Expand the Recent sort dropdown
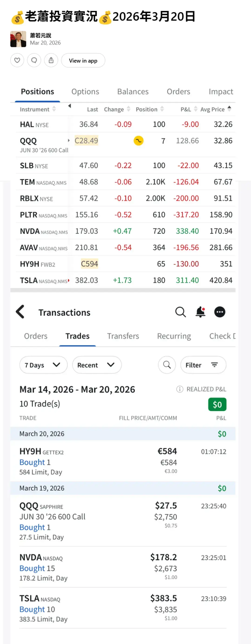251x644 pixels. pyautogui.click(x=97, y=365)
